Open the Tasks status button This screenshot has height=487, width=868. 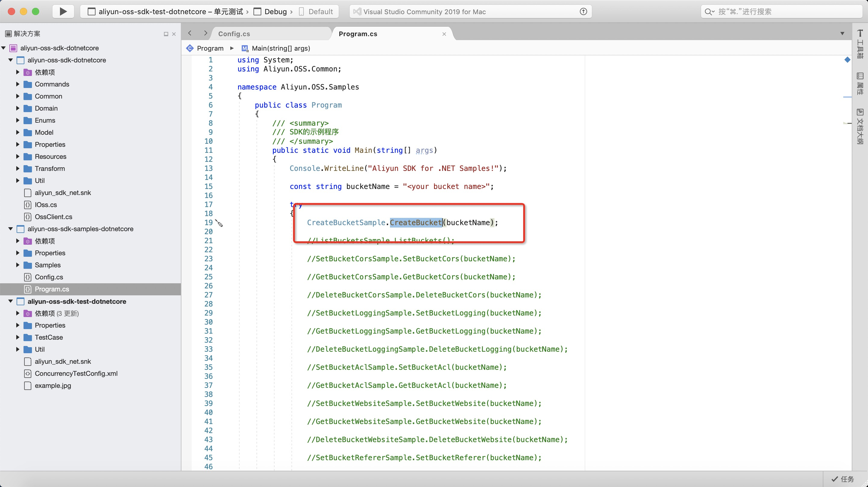point(842,479)
